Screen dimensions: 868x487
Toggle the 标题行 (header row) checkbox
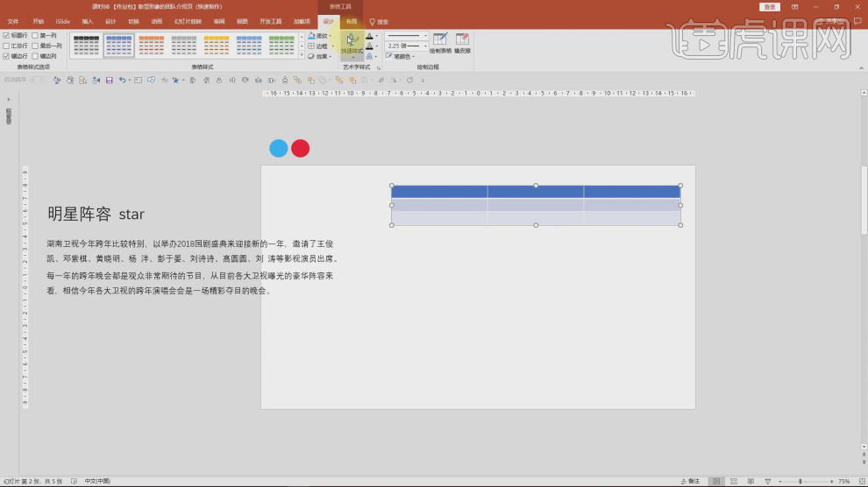tap(6, 35)
